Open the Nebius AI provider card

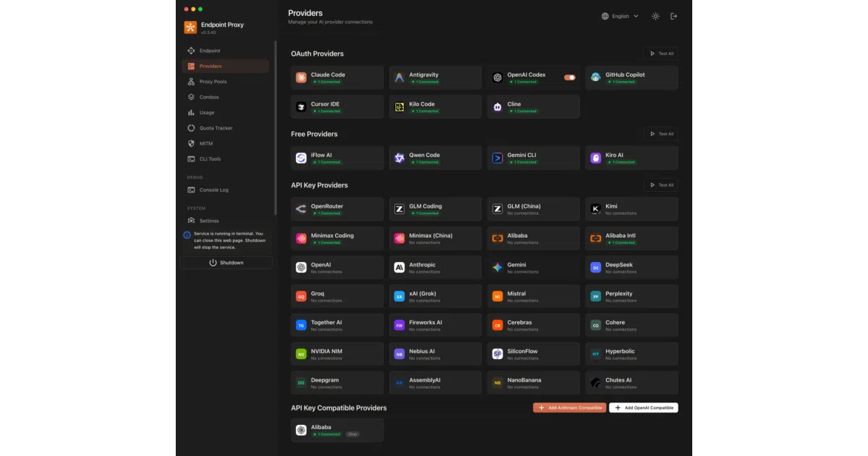point(435,354)
